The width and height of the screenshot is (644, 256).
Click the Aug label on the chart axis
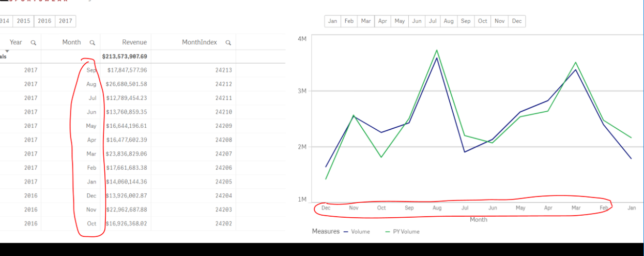tap(437, 208)
